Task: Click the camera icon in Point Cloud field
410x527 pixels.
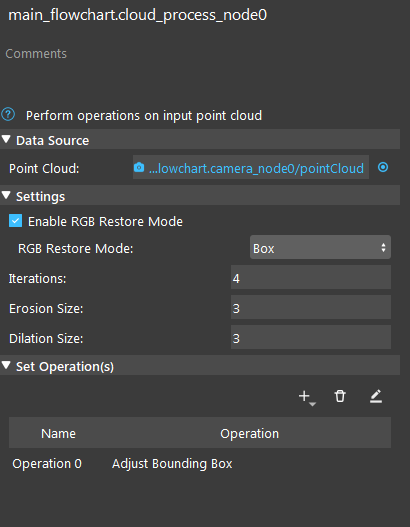Action: (x=139, y=167)
